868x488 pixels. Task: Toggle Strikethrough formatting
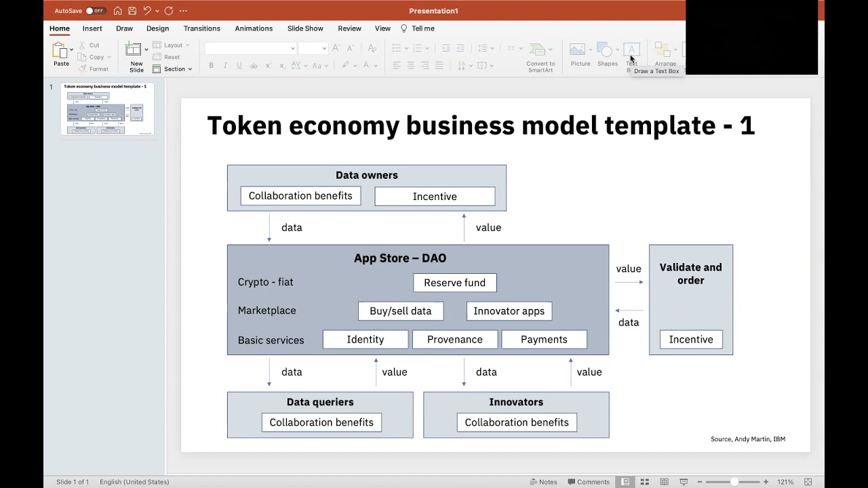[x=254, y=66]
